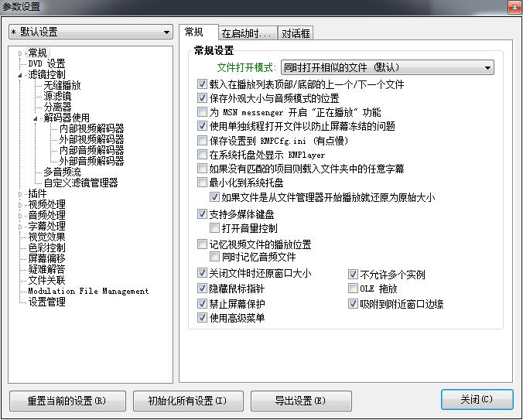The width and height of the screenshot is (523, 420).
Task: Select 外部音频解码器 in the tree
Action: [92, 161]
